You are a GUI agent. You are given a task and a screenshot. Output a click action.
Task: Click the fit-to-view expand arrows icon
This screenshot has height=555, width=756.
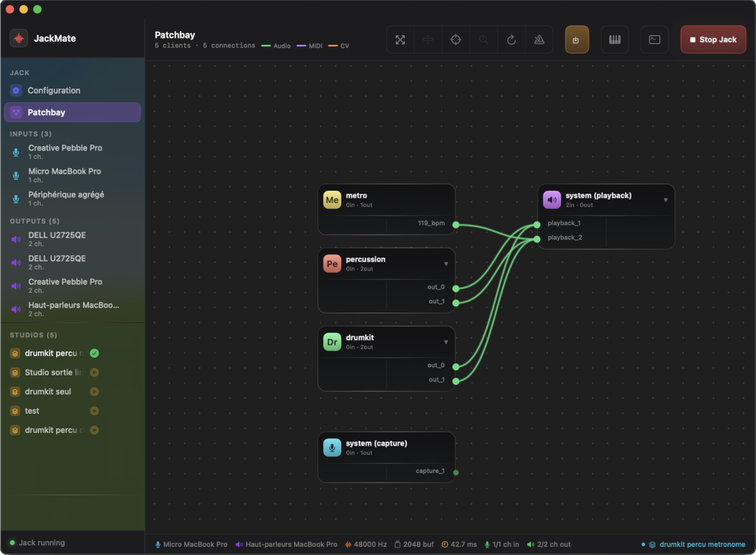[400, 40]
